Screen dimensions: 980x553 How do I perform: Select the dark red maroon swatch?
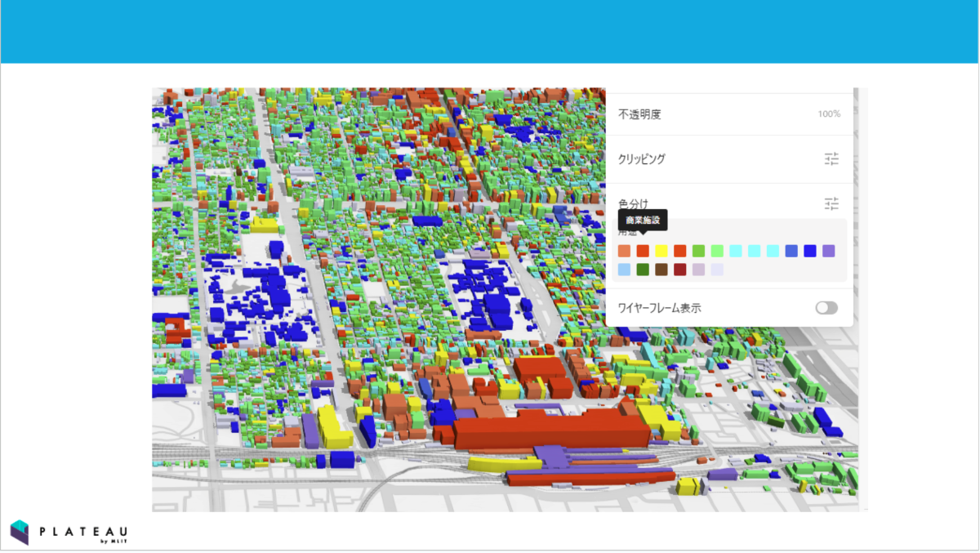680,270
